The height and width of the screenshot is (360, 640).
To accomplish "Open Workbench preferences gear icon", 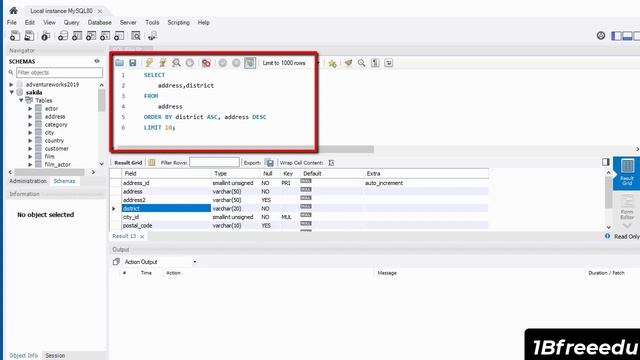I will click(x=601, y=36).
